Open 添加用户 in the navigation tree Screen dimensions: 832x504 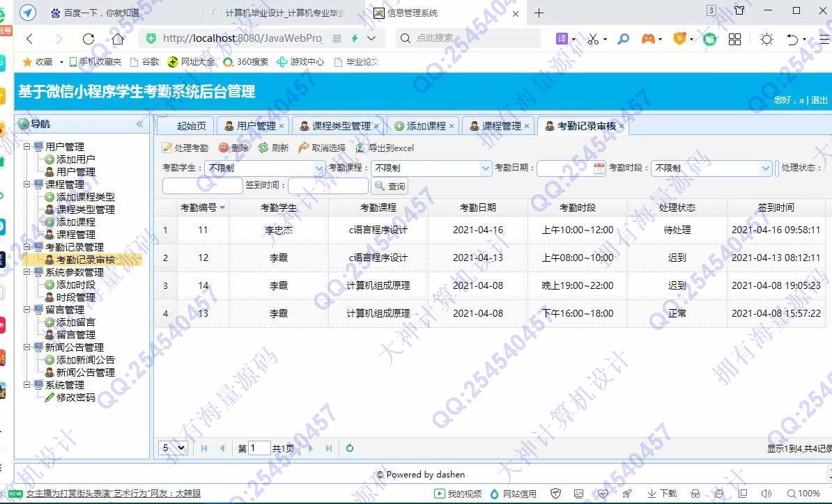tap(75, 159)
